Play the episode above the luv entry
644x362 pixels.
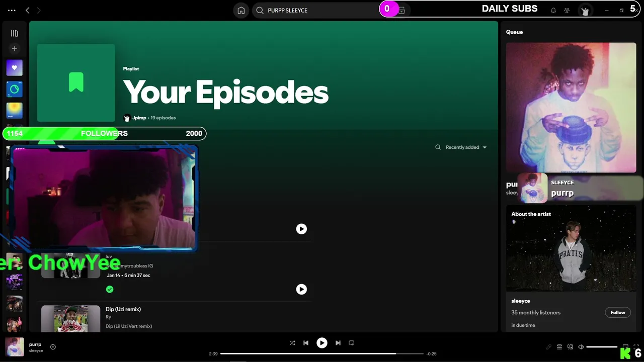pos(301,229)
